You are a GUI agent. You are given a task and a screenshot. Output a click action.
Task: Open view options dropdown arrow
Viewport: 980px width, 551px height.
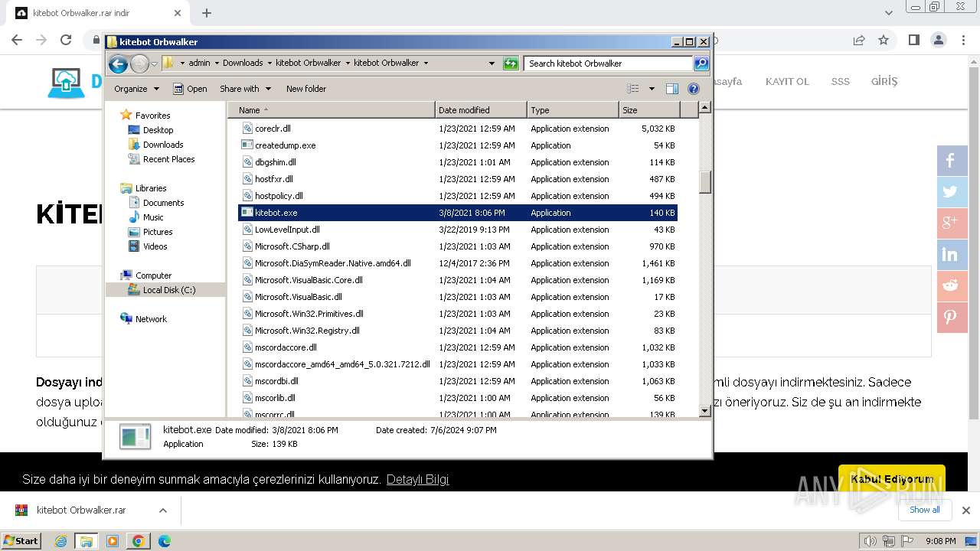652,89
